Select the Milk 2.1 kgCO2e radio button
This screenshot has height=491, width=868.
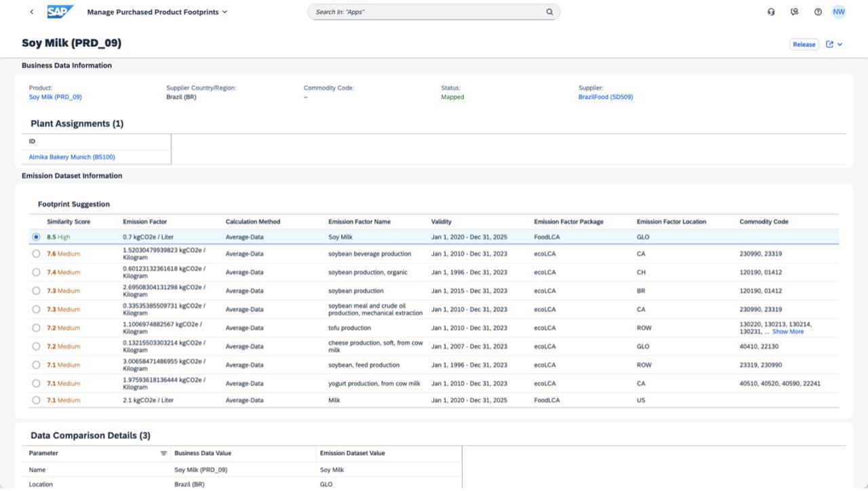pos(36,400)
